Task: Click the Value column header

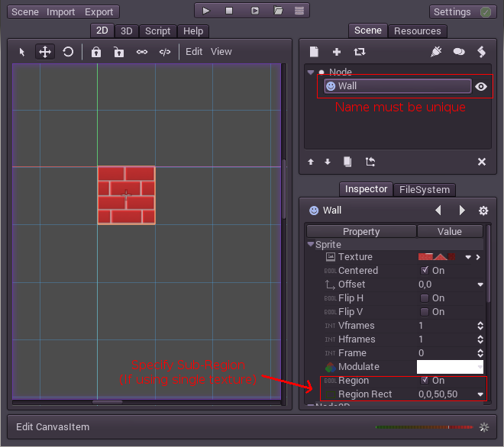Action: tap(450, 232)
